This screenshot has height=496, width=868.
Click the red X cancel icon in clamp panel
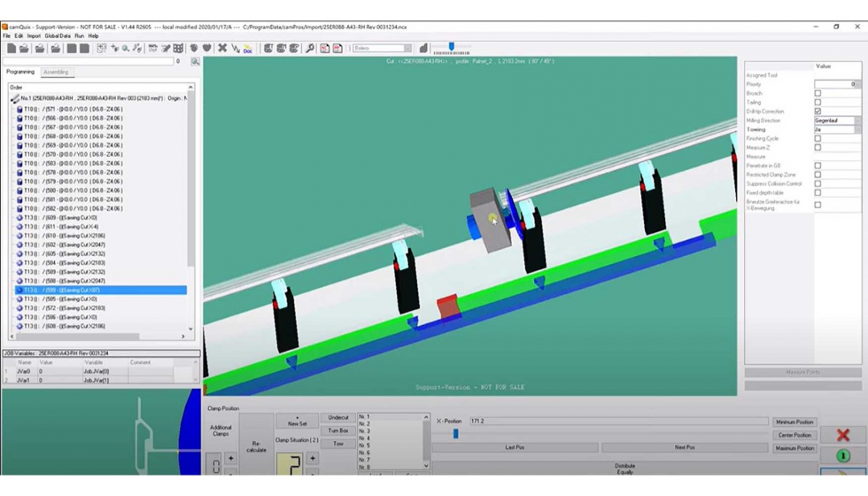(x=842, y=435)
